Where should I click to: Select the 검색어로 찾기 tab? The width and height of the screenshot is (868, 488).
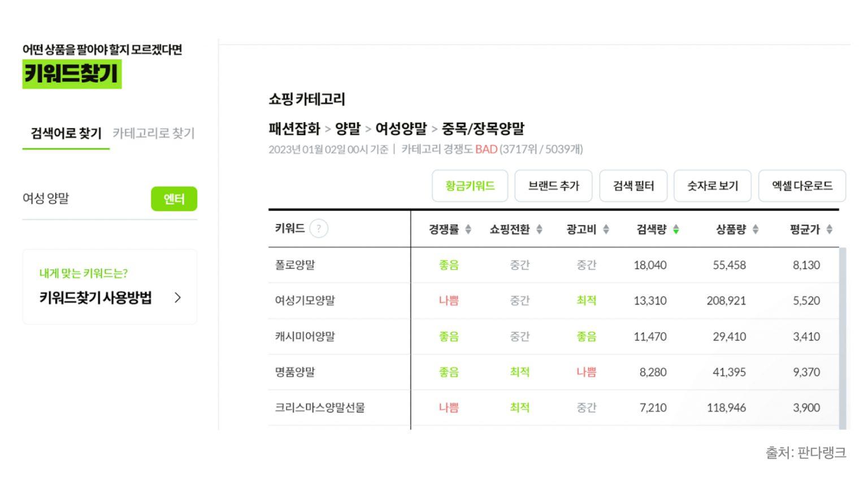66,133
